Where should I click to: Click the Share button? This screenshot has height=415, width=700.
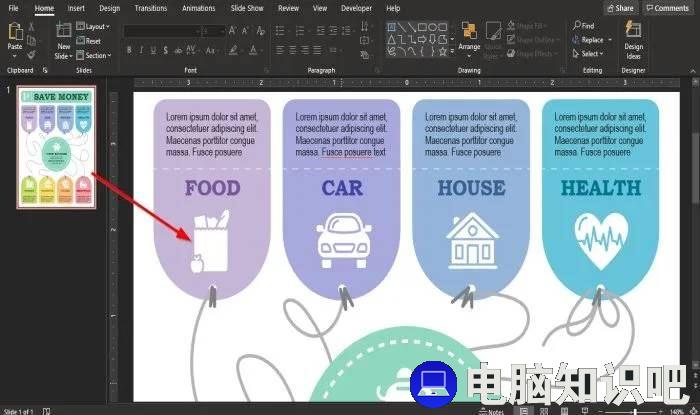click(621, 8)
